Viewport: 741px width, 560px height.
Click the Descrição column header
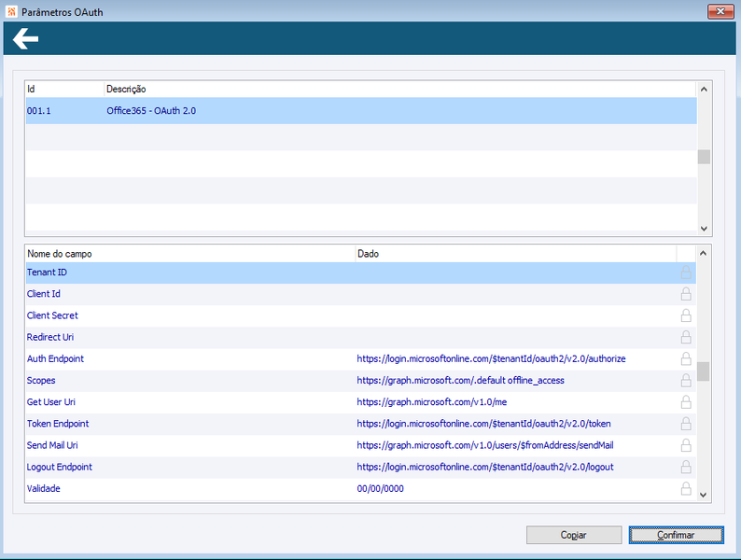[x=399, y=90]
